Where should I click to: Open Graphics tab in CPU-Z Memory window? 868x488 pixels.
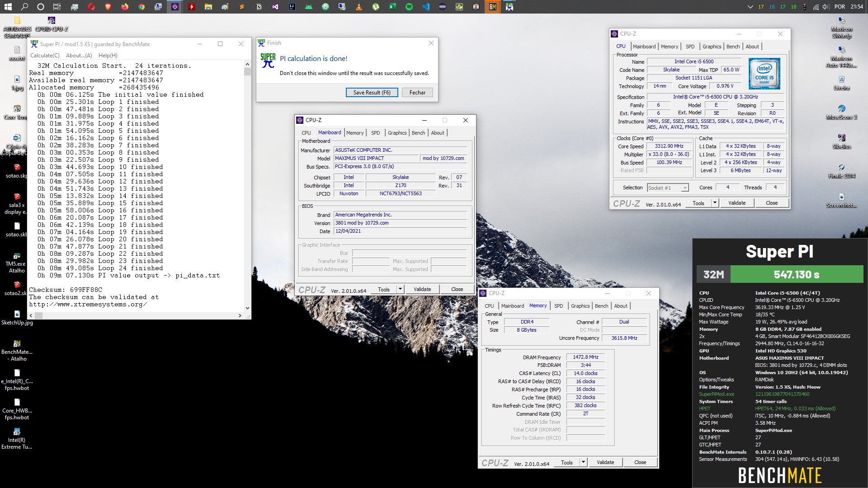click(x=580, y=306)
